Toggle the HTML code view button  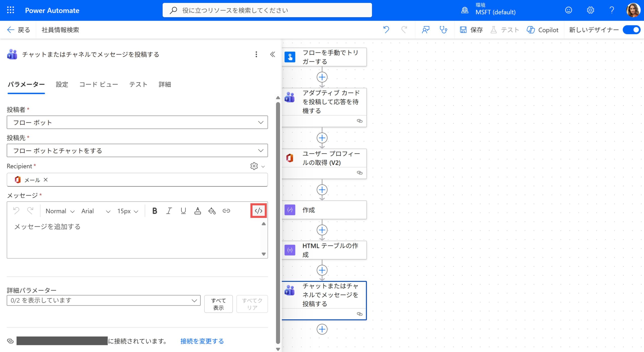[258, 211]
